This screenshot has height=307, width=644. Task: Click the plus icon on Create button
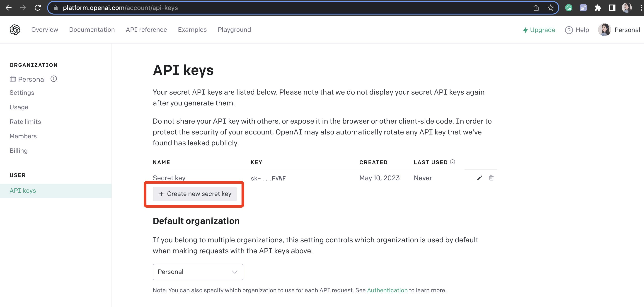[161, 194]
